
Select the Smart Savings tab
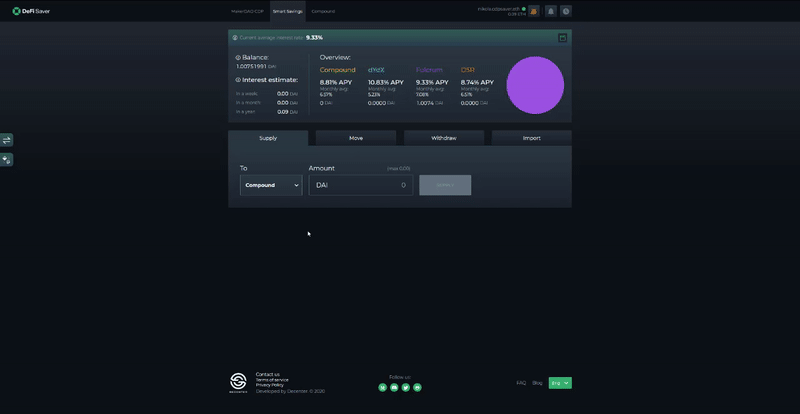point(288,11)
